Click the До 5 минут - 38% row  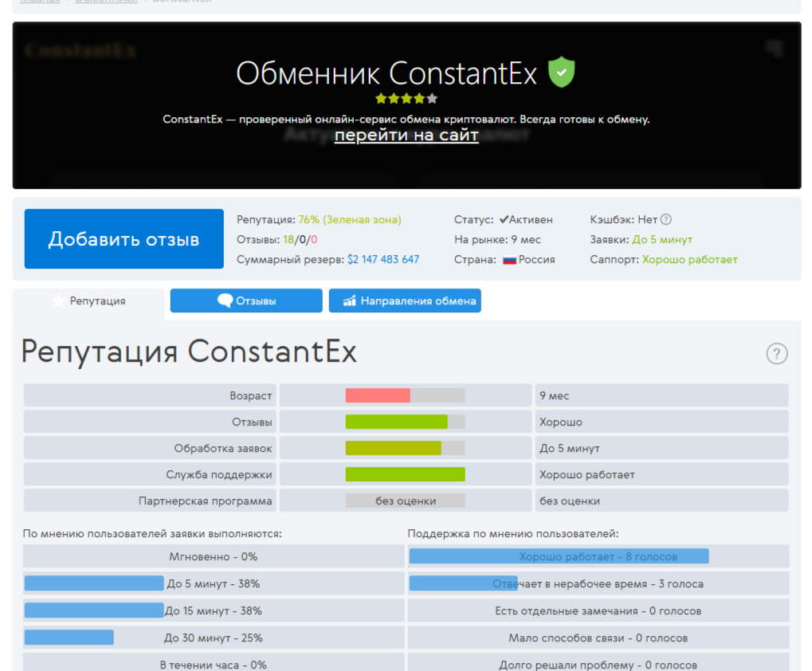214,583
